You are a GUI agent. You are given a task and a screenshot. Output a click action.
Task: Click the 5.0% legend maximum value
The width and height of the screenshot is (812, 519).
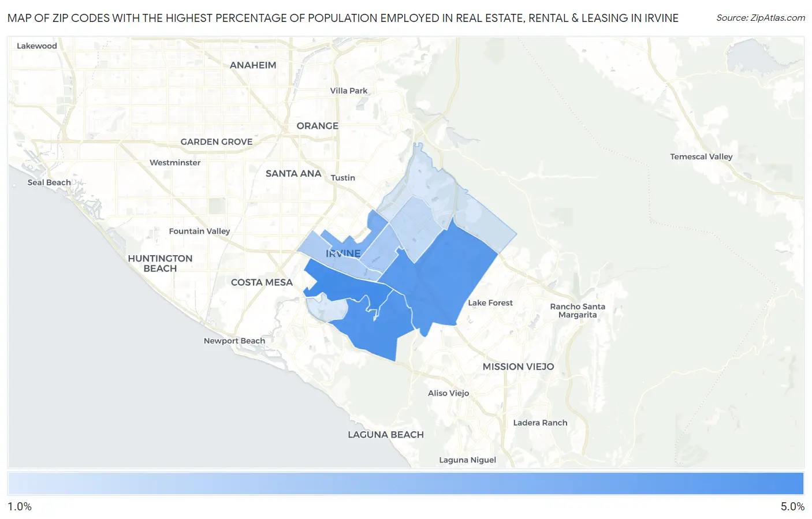click(x=792, y=507)
